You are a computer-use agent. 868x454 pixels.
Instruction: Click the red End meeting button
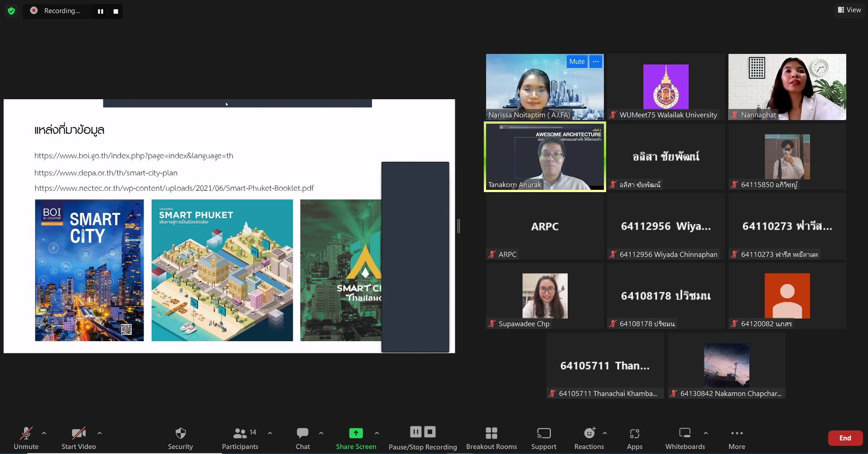click(845, 438)
